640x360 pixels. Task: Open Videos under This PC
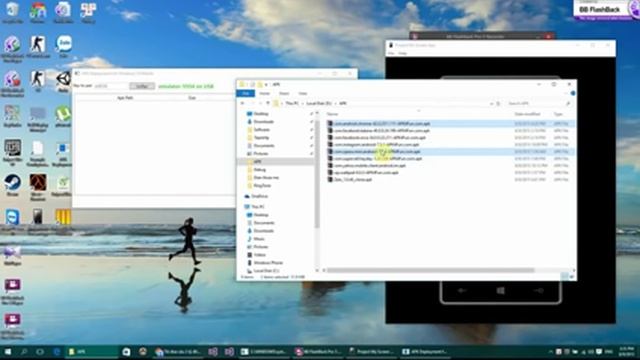point(260,255)
